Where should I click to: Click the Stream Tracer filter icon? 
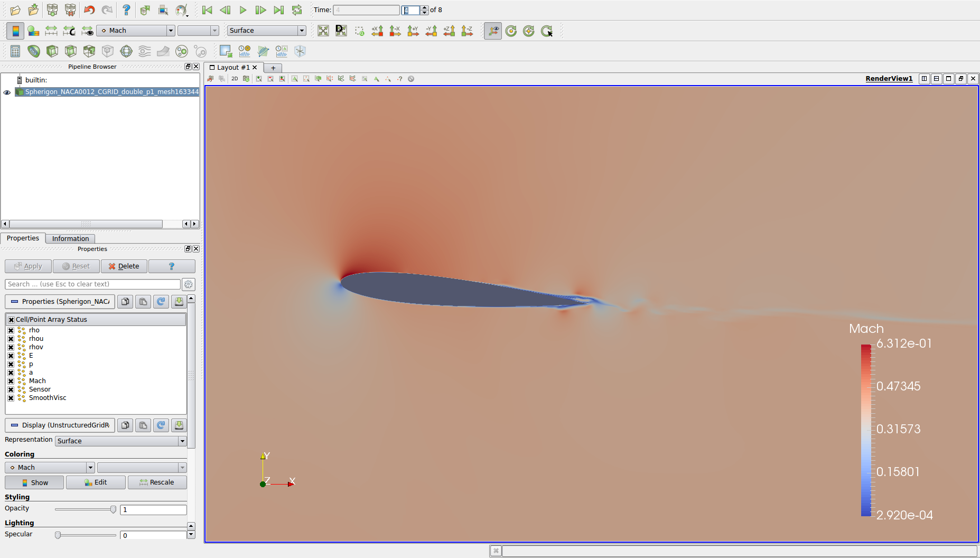point(144,51)
